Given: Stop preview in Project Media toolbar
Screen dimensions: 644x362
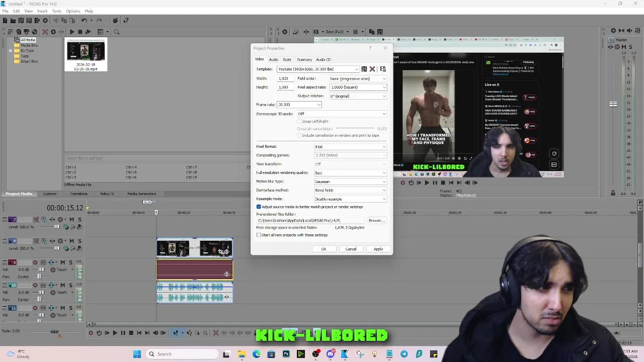Looking at the screenshot, I should point(80,32).
